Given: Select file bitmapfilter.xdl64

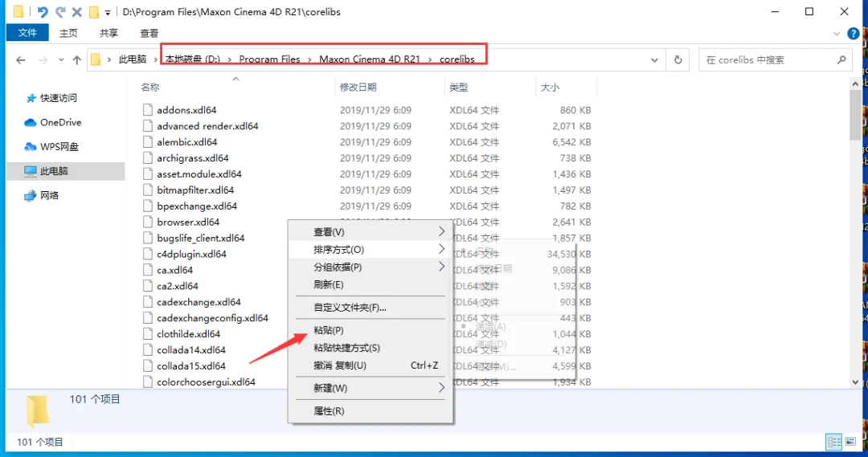Looking at the screenshot, I should [x=195, y=190].
